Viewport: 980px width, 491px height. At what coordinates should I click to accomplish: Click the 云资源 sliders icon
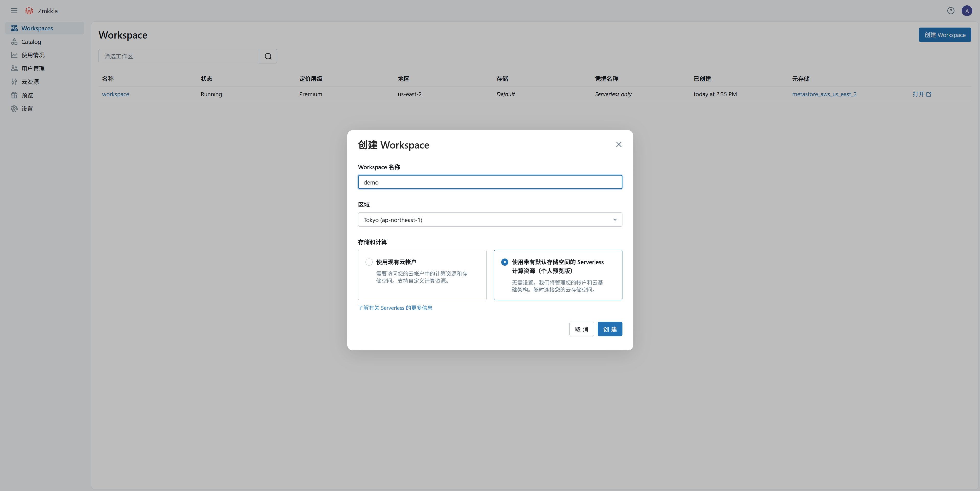14,82
